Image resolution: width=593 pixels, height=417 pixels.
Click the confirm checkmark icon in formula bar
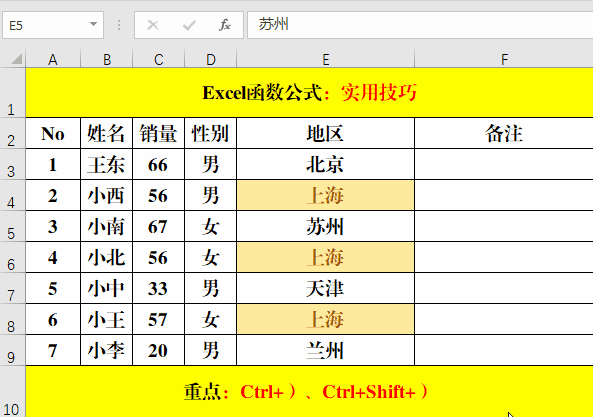tap(189, 25)
